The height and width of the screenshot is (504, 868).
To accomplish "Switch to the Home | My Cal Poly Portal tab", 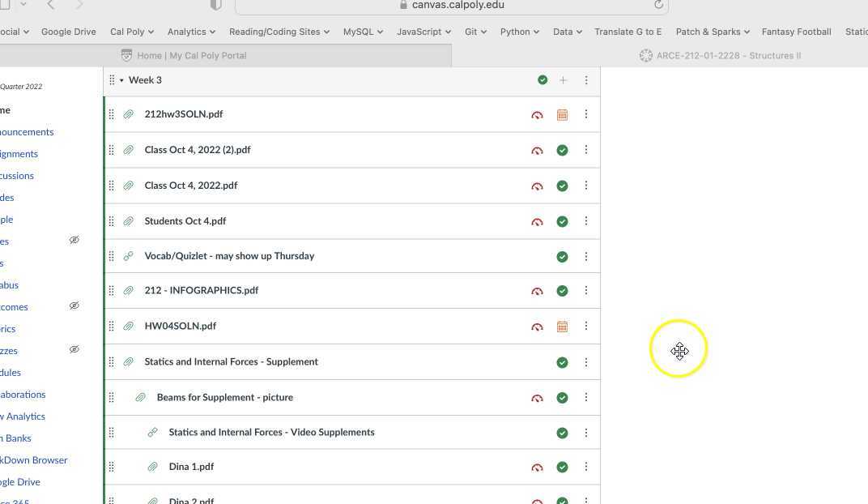I will pos(191,55).
